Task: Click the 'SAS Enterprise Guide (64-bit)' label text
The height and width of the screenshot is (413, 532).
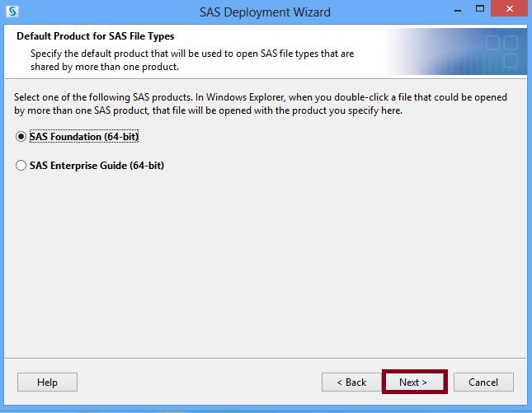Action: [97, 166]
